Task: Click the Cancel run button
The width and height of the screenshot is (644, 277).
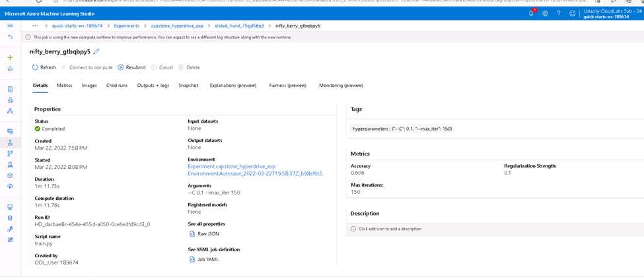Action: (x=162, y=67)
